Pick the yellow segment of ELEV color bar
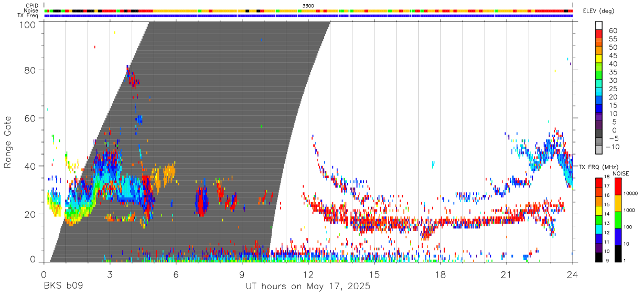This screenshot has width=644, height=297. click(599, 60)
